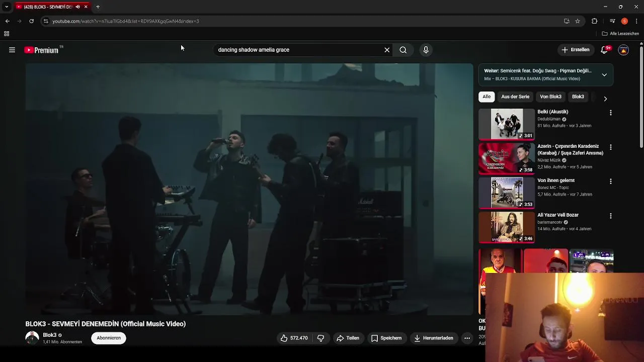644x362 pixels.
Task: Subscribe with the Abonnieren button
Action: click(109, 338)
